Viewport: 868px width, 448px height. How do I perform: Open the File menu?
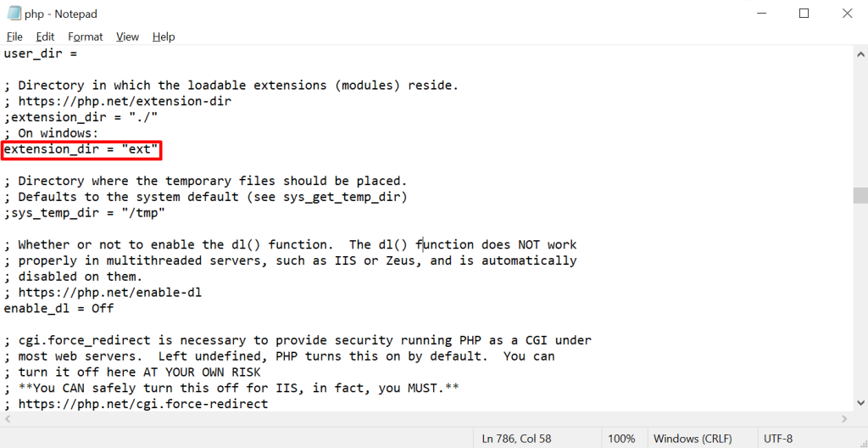coord(14,36)
